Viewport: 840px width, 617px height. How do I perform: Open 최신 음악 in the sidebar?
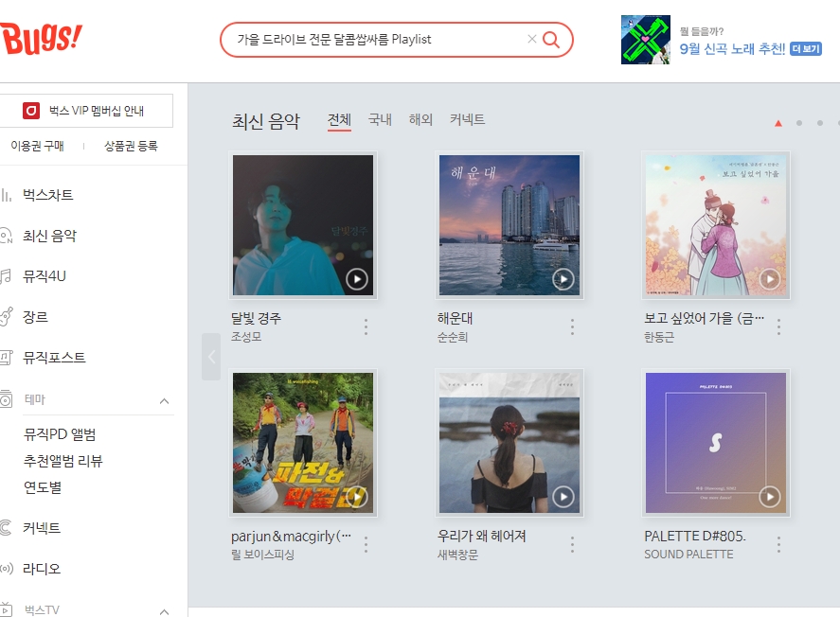tap(49, 236)
